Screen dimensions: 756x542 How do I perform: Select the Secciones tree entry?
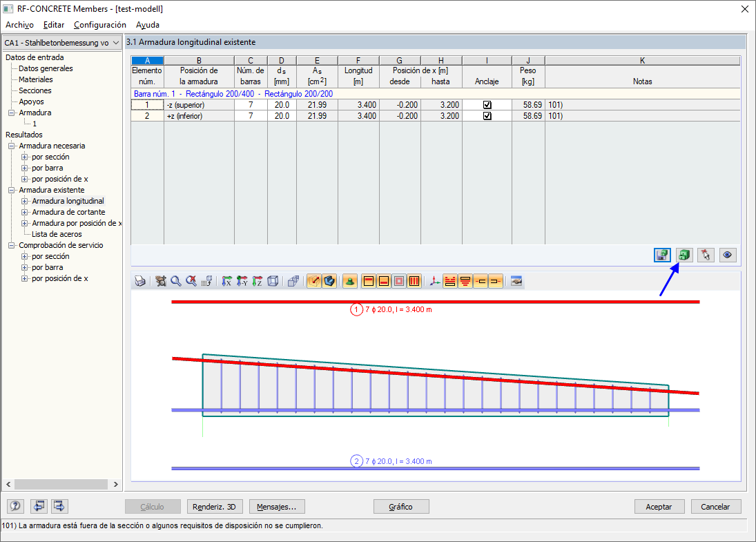[35, 90]
